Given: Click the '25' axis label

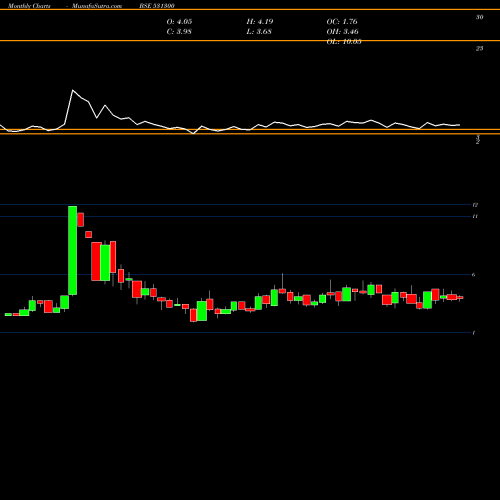Looking at the screenshot, I should (479, 49).
